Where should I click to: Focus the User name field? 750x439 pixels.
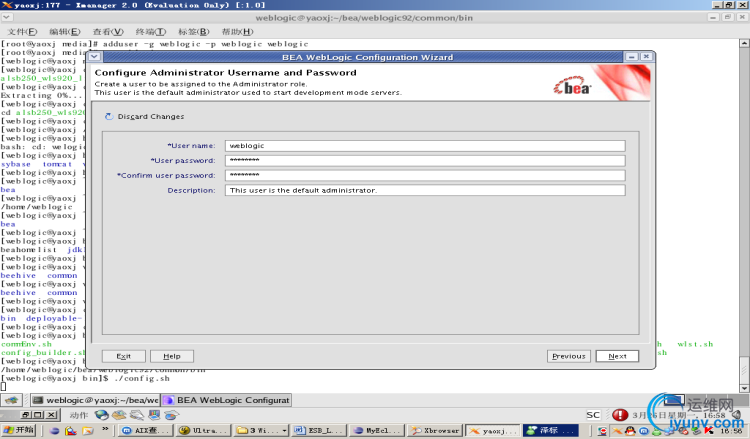pos(425,146)
